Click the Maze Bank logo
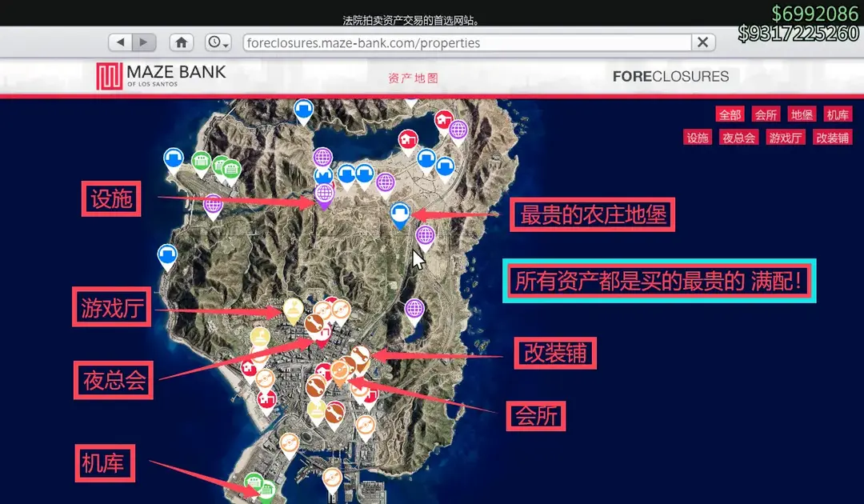 tap(161, 76)
